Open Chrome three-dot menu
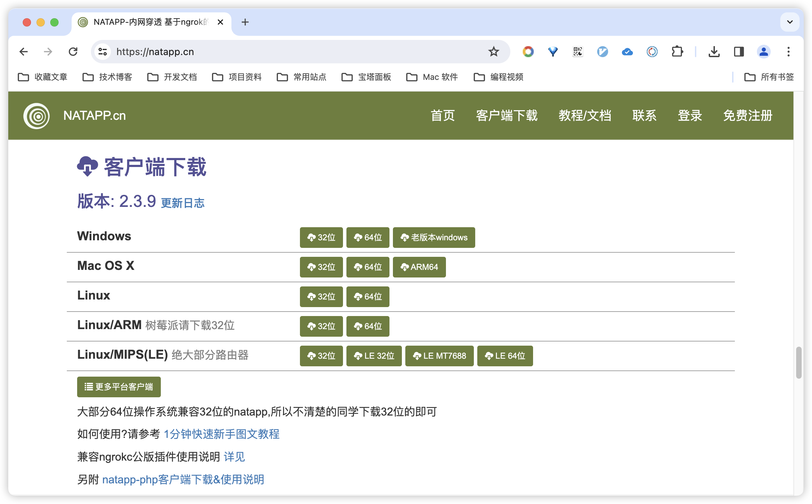The height and width of the screenshot is (504, 812). point(788,52)
